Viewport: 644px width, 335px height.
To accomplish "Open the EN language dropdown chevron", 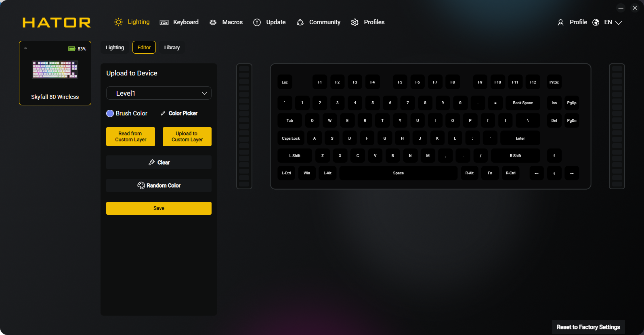I will point(618,23).
